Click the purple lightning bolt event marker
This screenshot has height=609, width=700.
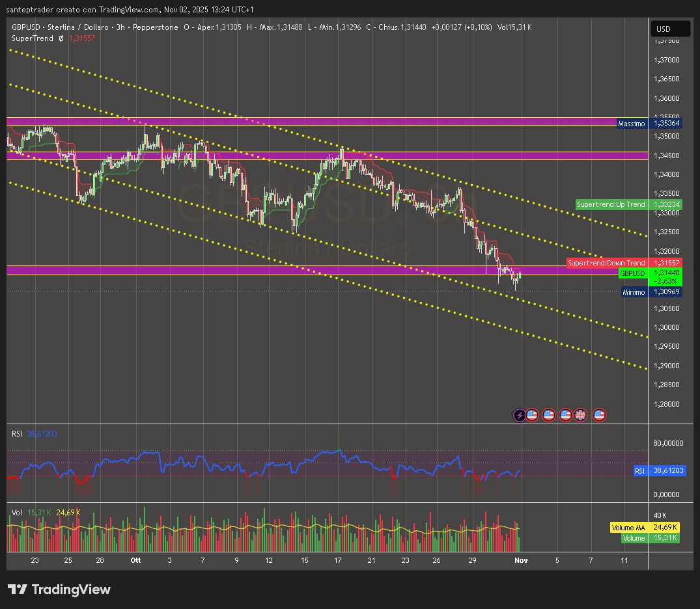[x=519, y=414]
